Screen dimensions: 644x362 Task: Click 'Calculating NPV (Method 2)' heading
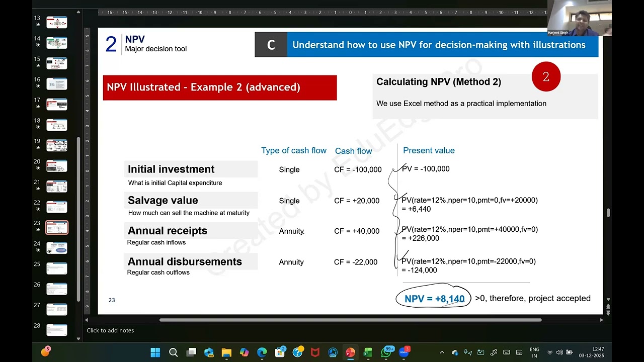(439, 81)
